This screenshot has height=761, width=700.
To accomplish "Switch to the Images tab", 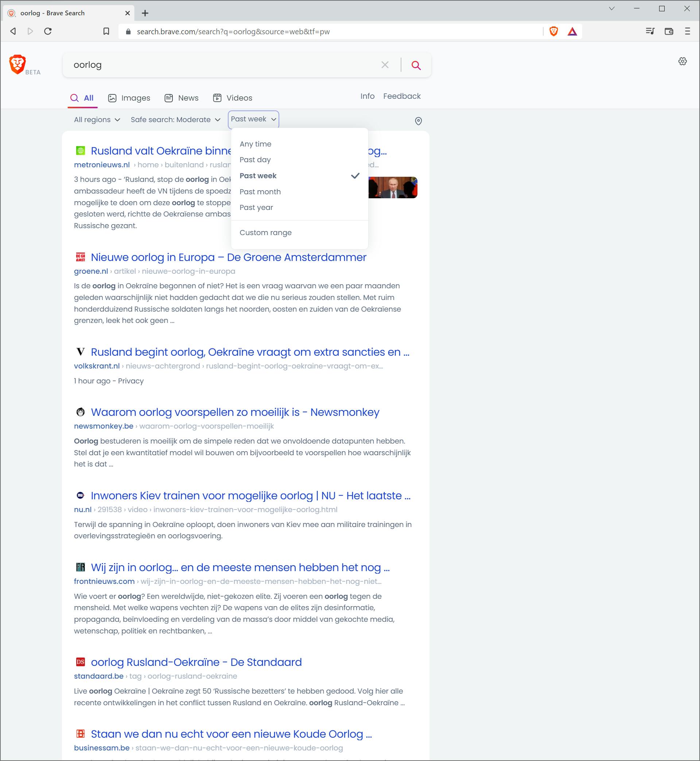I will click(x=129, y=98).
